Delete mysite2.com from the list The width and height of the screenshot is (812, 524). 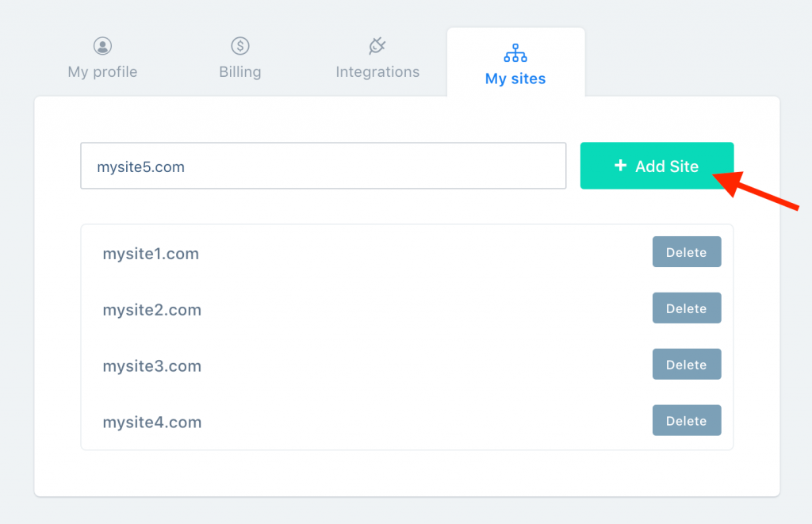point(687,308)
